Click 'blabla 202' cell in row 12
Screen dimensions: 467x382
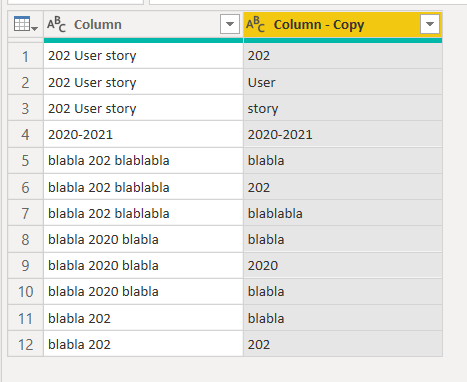tap(143, 344)
